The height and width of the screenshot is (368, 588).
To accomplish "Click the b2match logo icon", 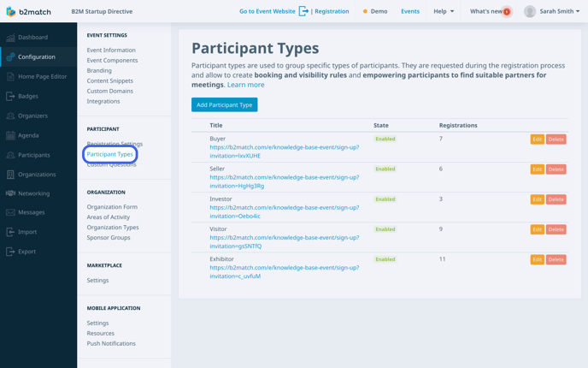I will [x=10, y=12].
